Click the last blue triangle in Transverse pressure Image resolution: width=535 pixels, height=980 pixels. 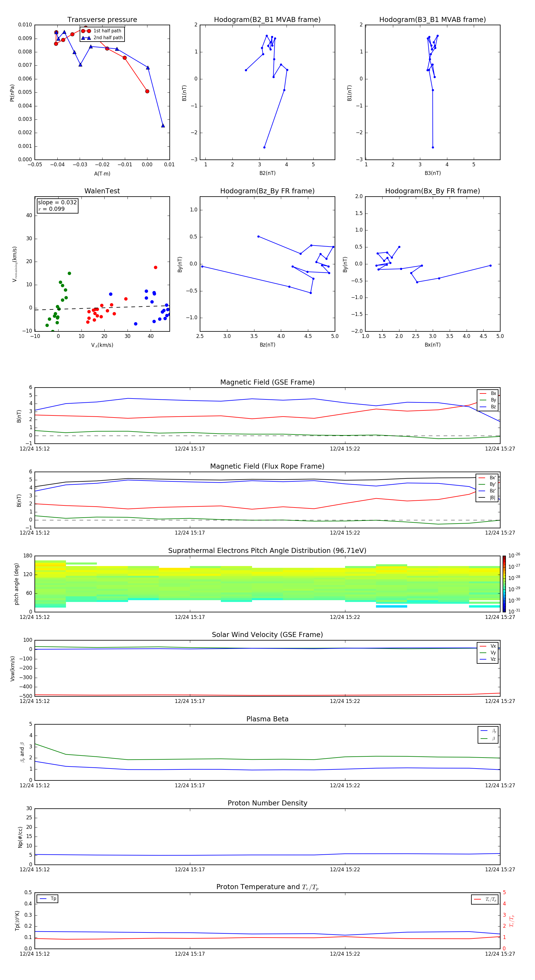point(163,126)
